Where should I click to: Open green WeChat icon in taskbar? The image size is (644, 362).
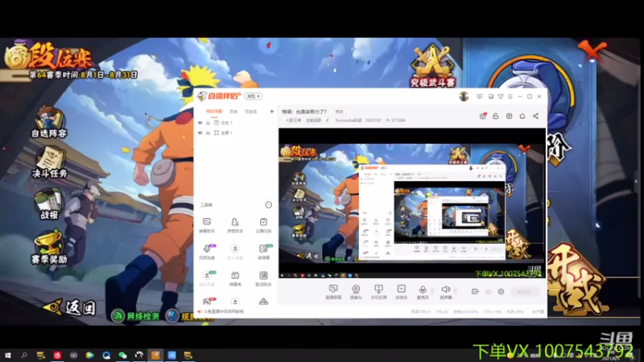[123, 355]
